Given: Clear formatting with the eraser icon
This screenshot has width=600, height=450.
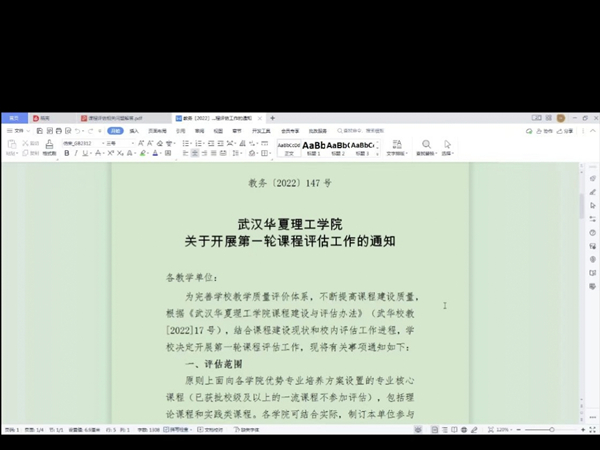Looking at the screenshot, I should pos(160,143).
